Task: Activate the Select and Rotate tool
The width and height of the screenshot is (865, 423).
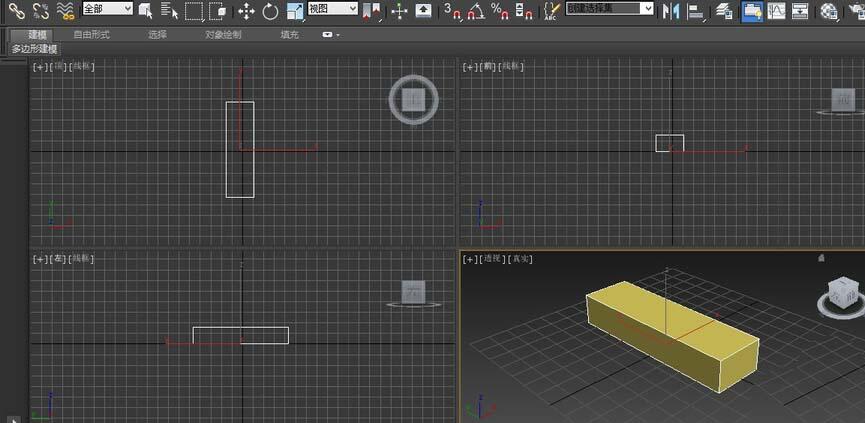Action: coord(270,11)
